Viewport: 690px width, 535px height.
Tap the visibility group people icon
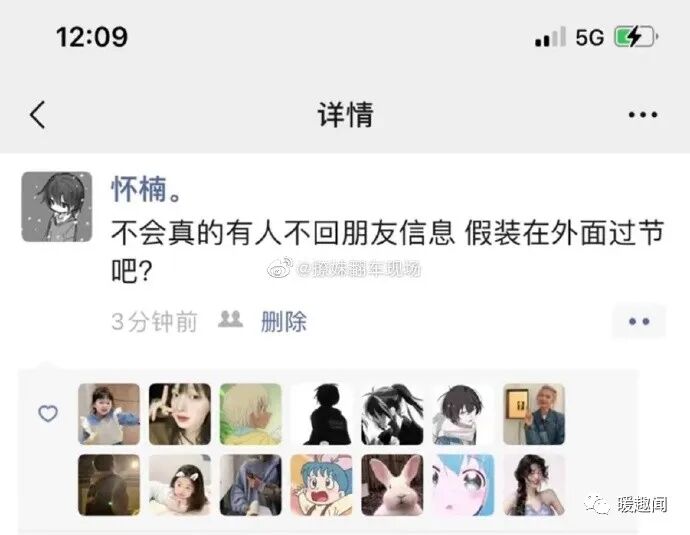(x=230, y=319)
